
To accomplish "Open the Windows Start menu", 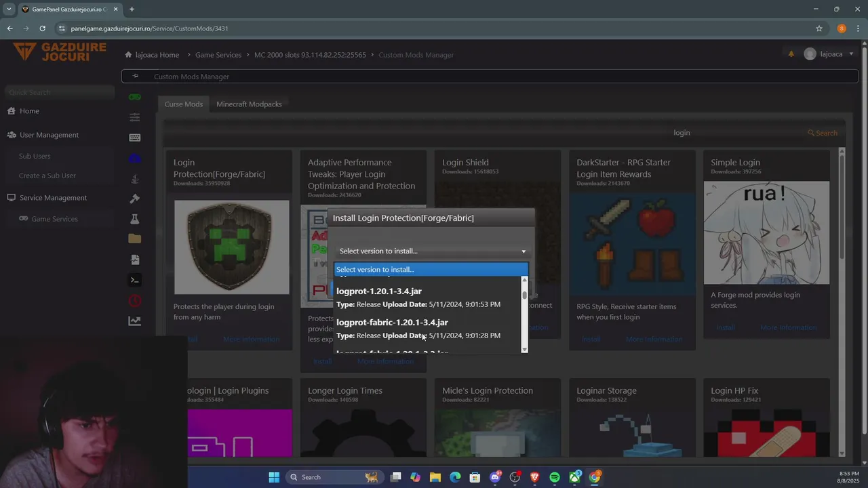I will pos(274,477).
